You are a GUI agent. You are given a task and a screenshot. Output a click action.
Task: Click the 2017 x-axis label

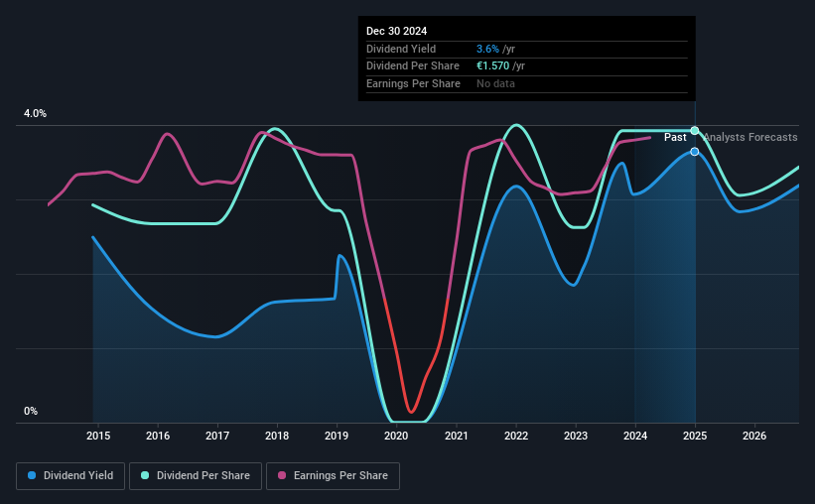click(x=217, y=436)
